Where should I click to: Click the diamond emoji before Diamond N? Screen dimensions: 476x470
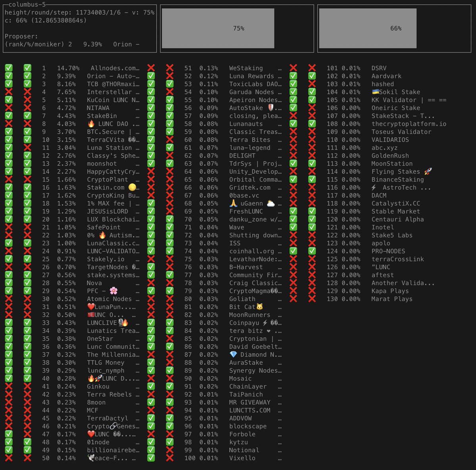(x=233, y=355)
